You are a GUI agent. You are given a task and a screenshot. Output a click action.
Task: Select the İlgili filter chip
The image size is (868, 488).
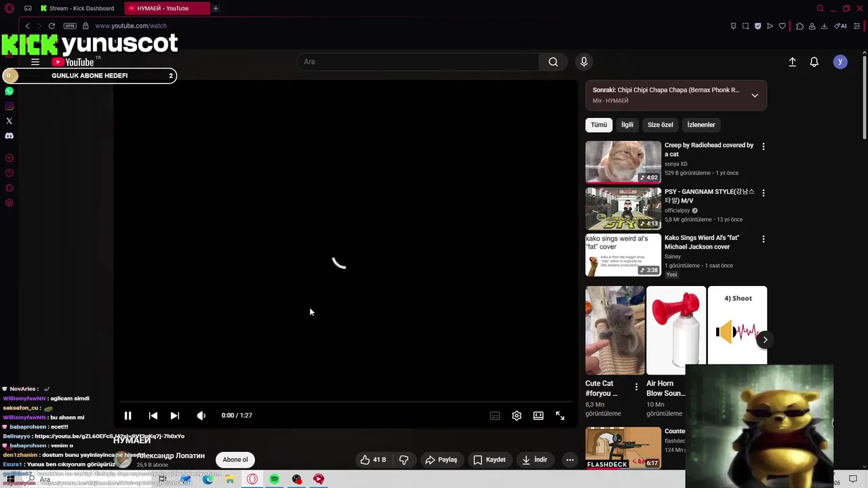click(627, 125)
